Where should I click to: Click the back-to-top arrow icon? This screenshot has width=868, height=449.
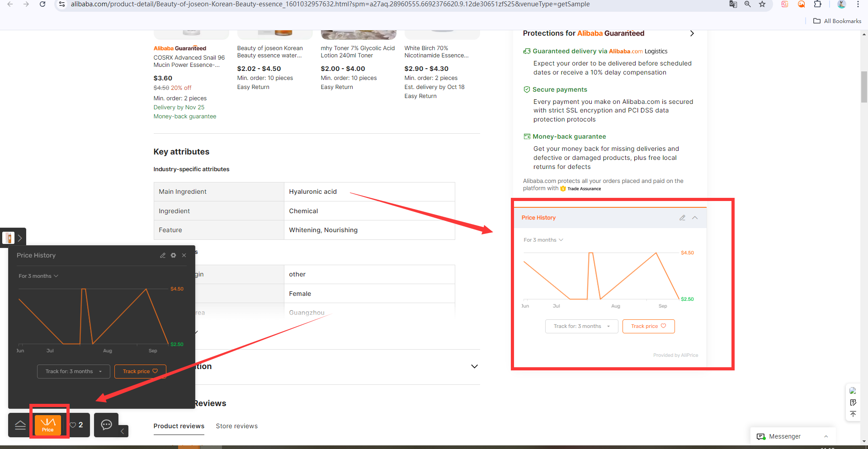point(853,414)
